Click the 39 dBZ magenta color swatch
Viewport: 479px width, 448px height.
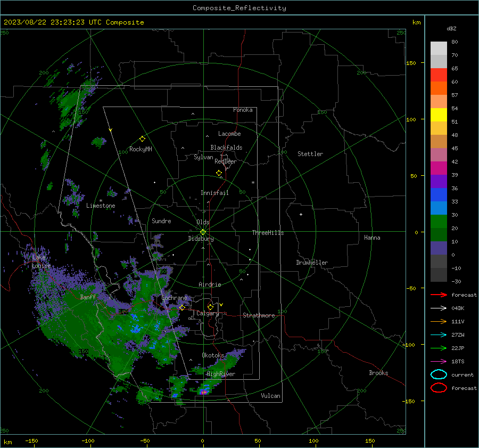(439, 168)
